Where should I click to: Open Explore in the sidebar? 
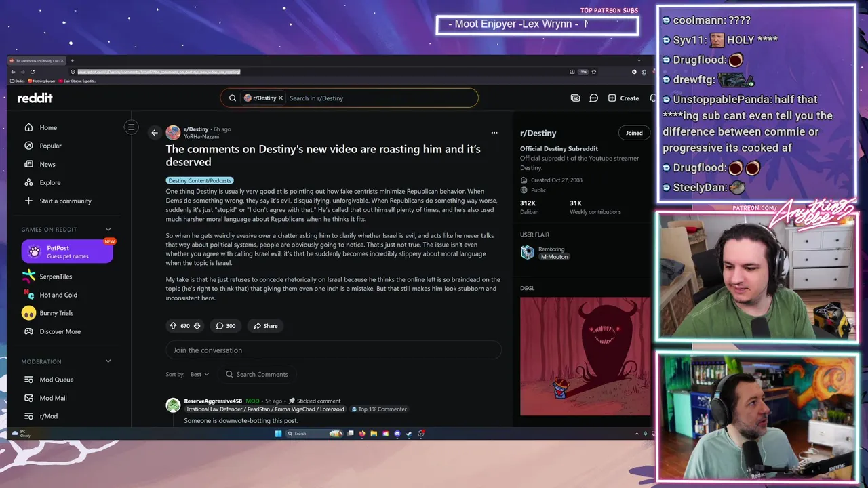click(x=42, y=182)
